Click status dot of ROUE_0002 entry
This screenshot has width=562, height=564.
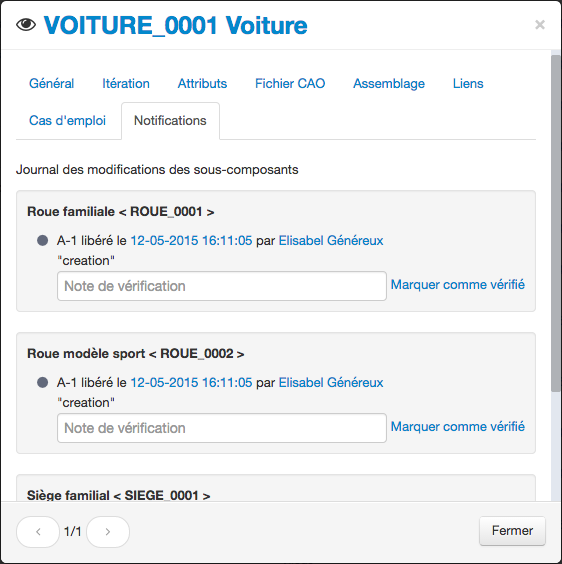[x=42, y=382]
